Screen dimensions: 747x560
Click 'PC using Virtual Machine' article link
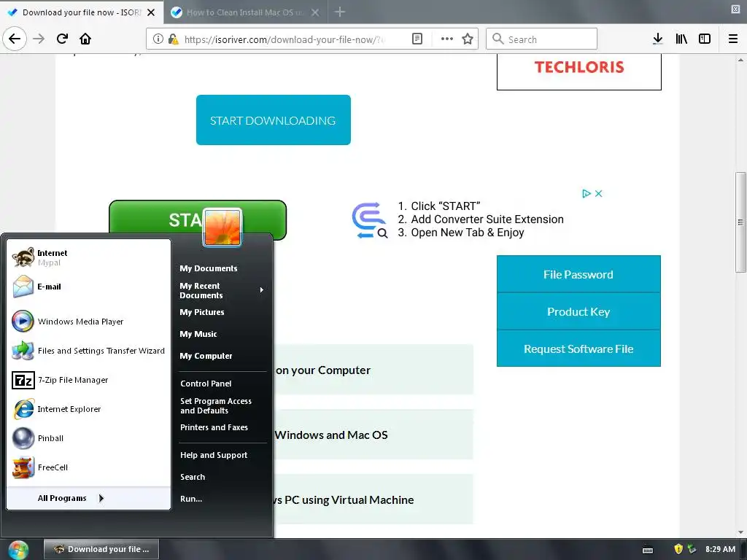344,499
